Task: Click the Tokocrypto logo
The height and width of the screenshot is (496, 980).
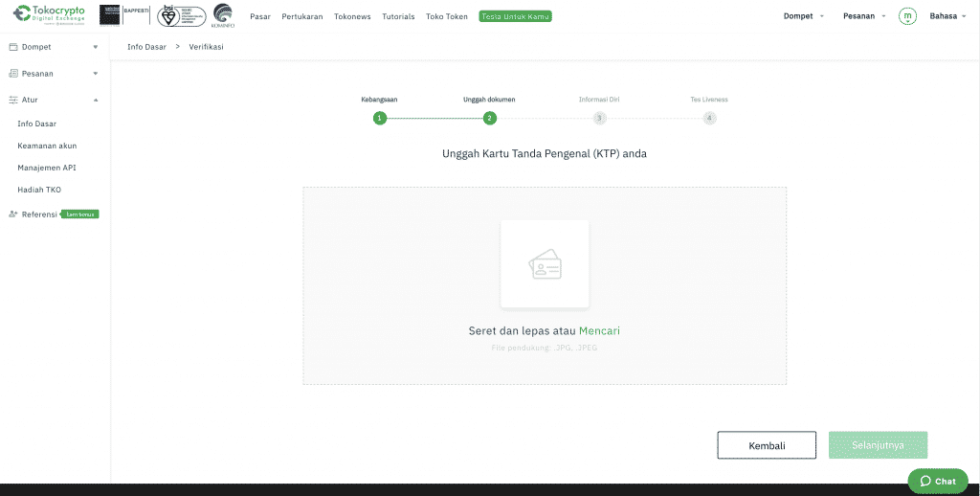Action: point(50,15)
